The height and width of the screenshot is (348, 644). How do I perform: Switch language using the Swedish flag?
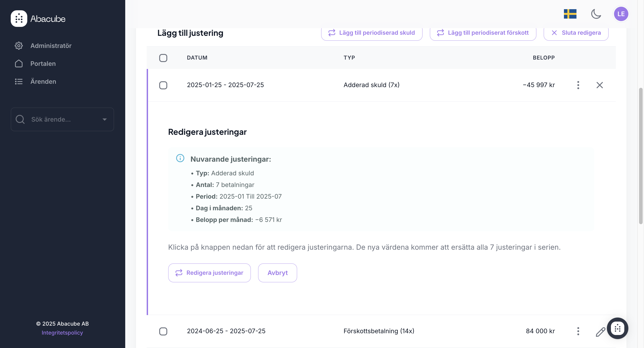570,14
